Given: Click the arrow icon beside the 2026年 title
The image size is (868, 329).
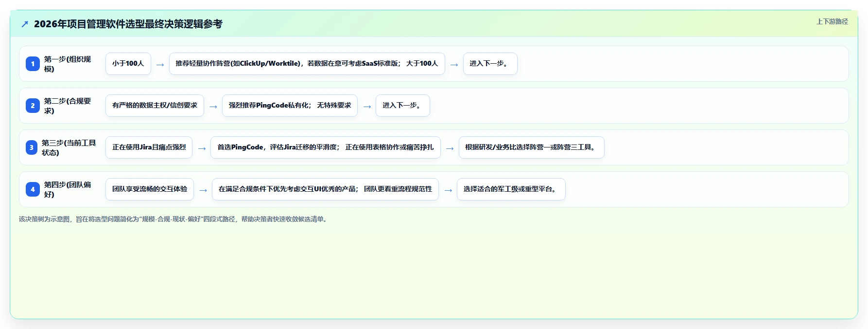Looking at the screenshot, I should [x=25, y=24].
